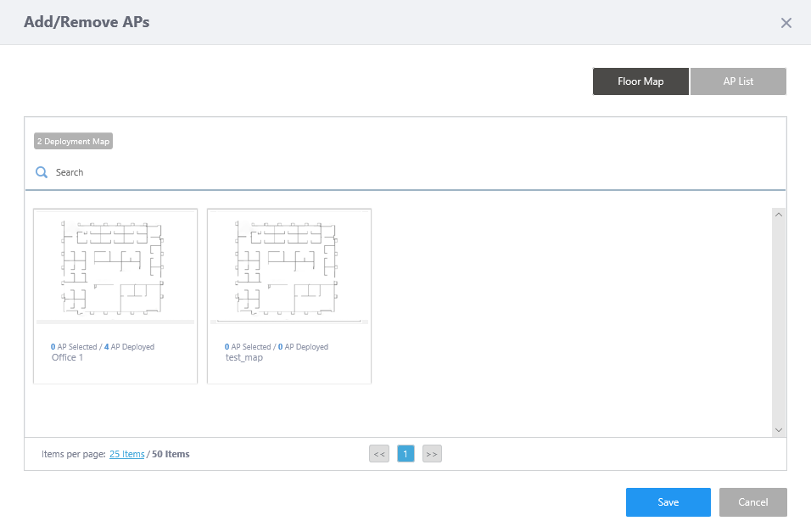Screen dimensions: 811x532
Task: Set items per page to 50 Items
Action: (x=171, y=454)
